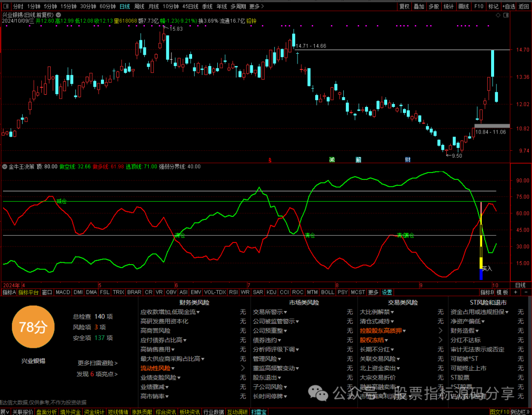The width and height of the screenshot is (532, 415).
Task: Click the blue 财 event marker on the chart
Action: [x=407, y=160]
